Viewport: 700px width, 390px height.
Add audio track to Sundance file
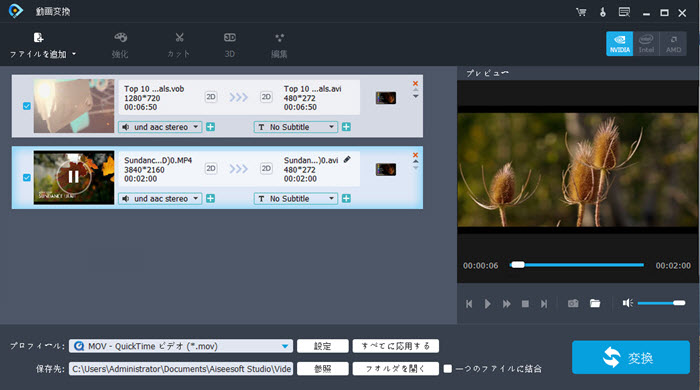pyautogui.click(x=210, y=199)
